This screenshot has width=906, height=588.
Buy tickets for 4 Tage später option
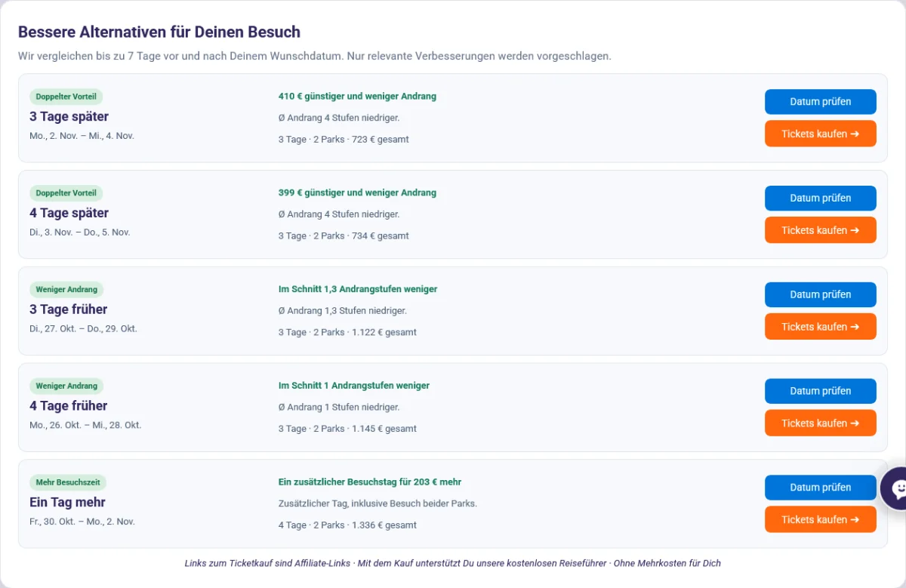click(821, 230)
